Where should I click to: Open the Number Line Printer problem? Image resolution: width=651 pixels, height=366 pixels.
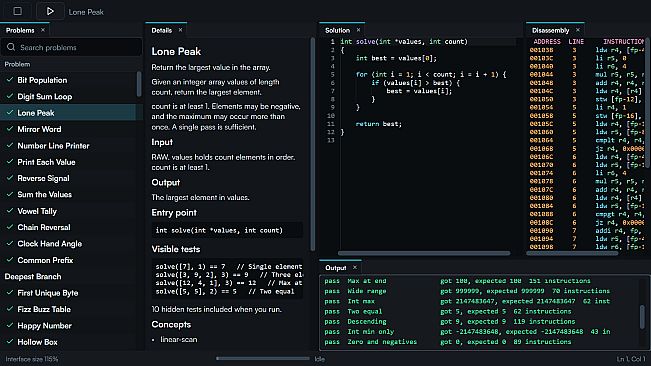tap(69, 146)
